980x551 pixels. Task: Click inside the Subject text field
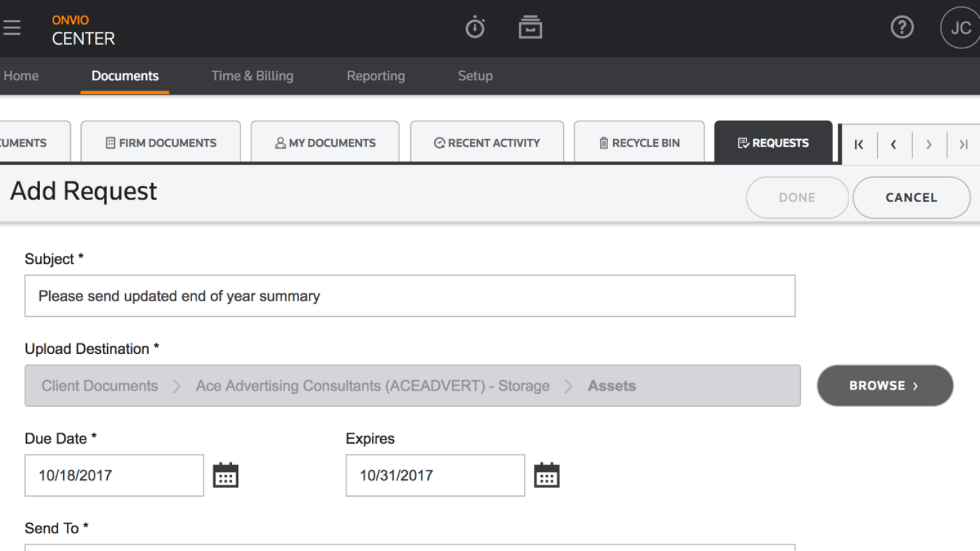(410, 295)
